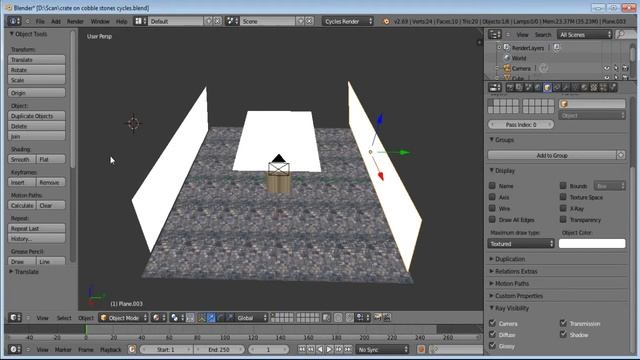The height and width of the screenshot is (360, 640).
Task: Click the white Object Color swatch
Action: (x=592, y=244)
